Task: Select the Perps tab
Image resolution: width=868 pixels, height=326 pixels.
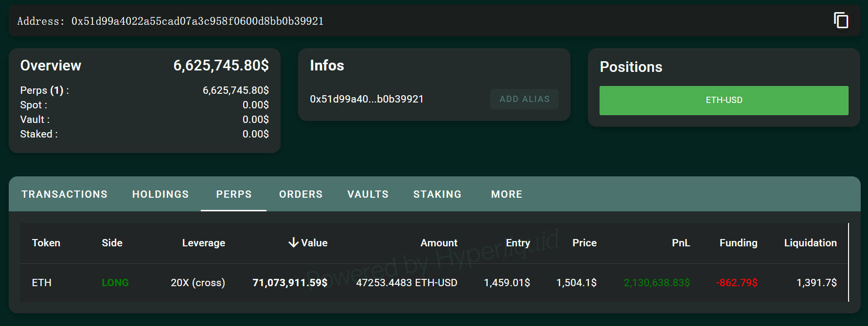Action: pyautogui.click(x=234, y=194)
